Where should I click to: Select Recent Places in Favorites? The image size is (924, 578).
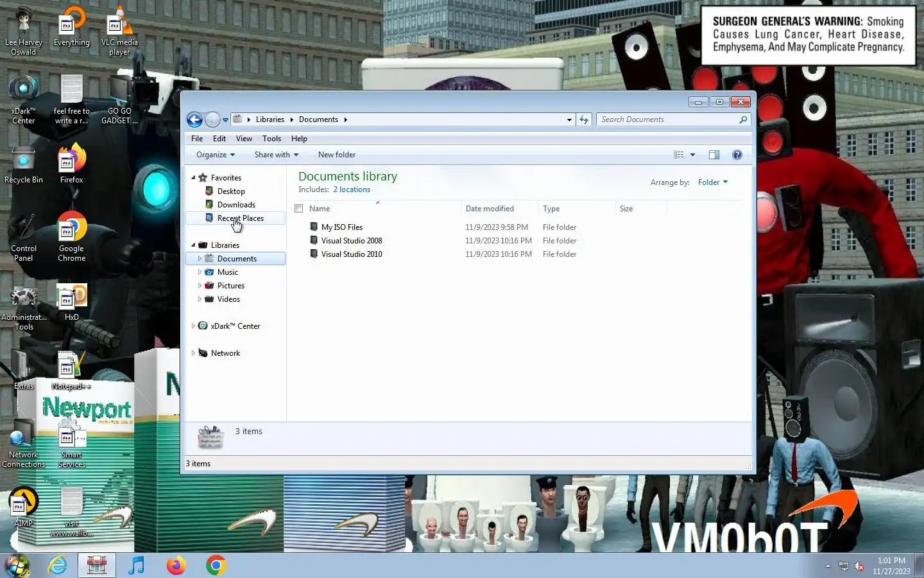pyautogui.click(x=235, y=218)
